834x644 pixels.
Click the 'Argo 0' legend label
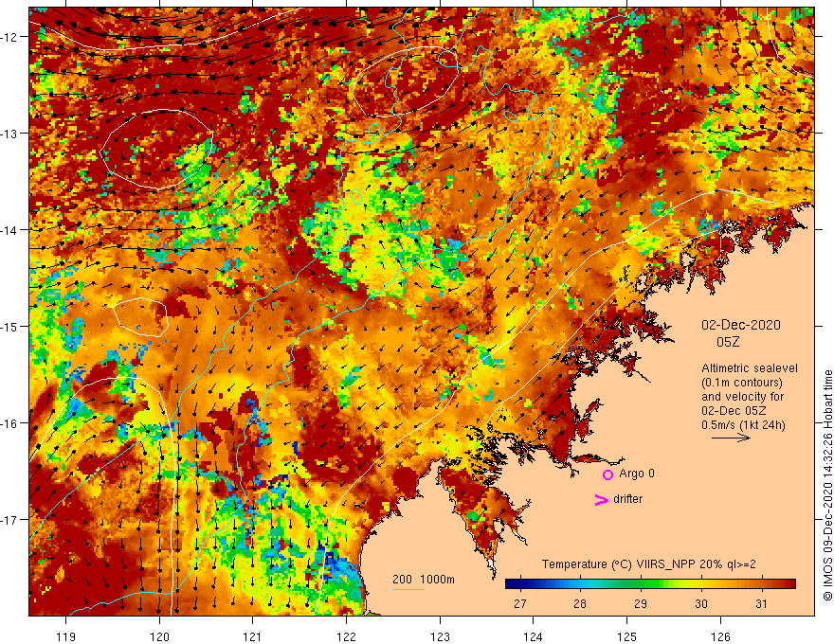point(637,474)
